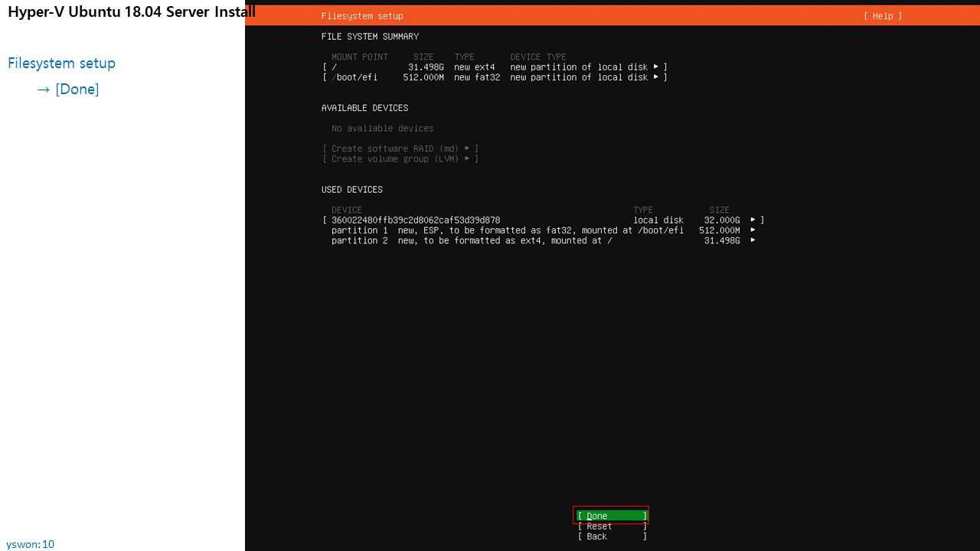
Task: Open Help in the orange header
Action: click(x=883, y=16)
